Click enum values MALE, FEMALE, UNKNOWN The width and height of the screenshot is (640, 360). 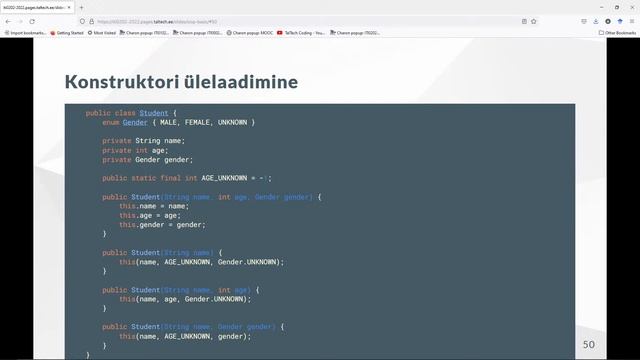pos(203,122)
